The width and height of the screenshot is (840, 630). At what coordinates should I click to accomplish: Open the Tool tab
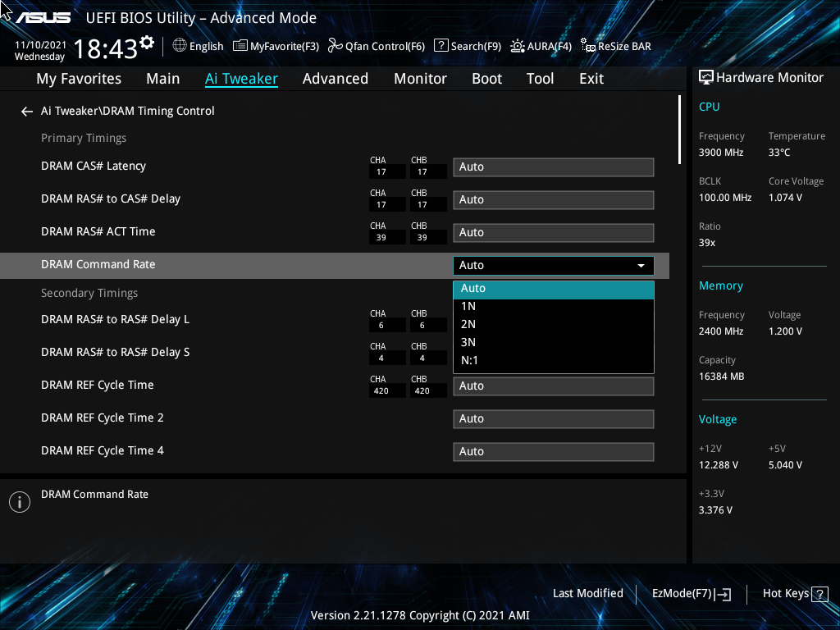point(540,79)
